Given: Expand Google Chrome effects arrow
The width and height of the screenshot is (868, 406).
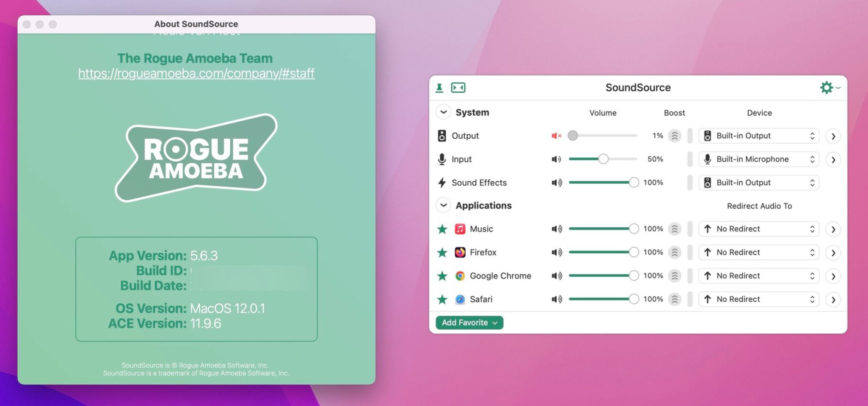Looking at the screenshot, I should coord(833,276).
